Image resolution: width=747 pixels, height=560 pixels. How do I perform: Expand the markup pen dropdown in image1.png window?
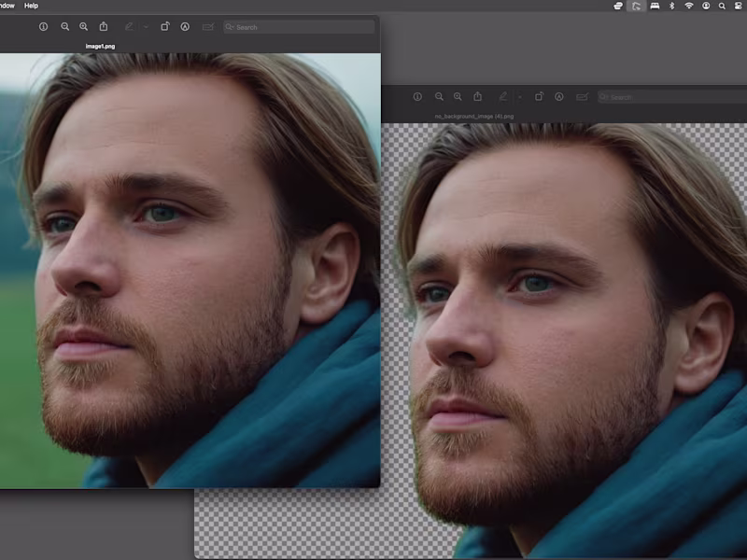146,27
